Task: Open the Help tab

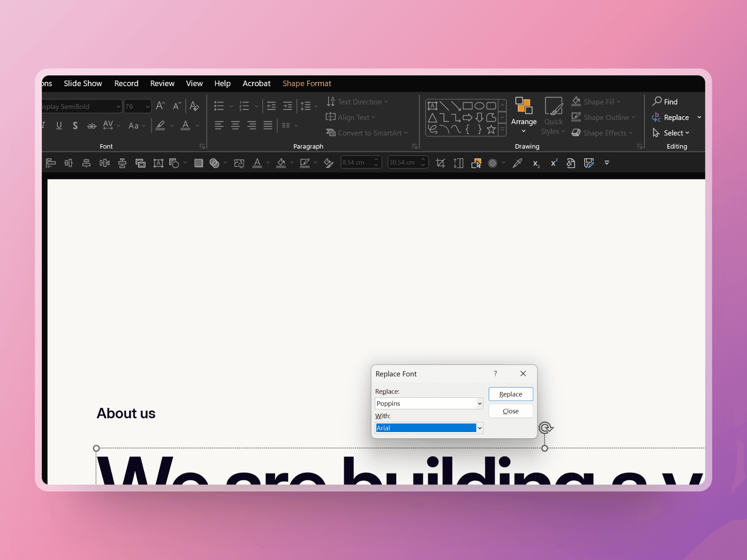Action: pos(222,83)
